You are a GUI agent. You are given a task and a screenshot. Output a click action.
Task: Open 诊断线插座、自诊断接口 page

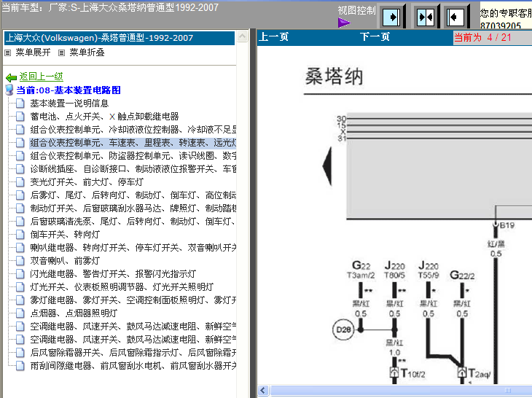pyautogui.click(x=133, y=168)
